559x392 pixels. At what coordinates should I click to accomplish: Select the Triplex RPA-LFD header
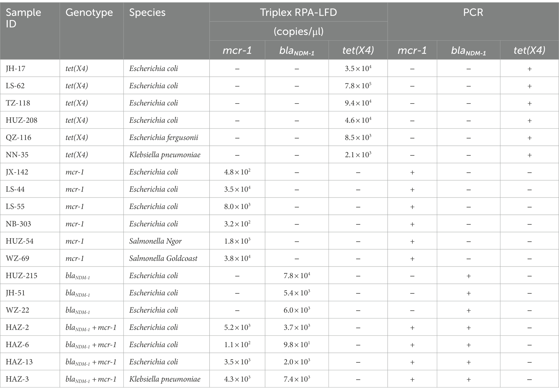298,13
